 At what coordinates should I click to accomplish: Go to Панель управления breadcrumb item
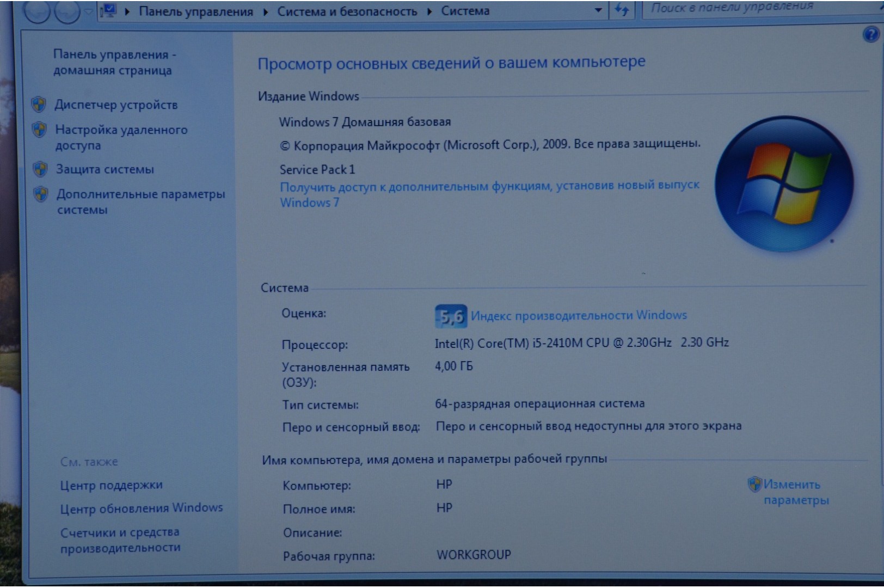[196, 11]
